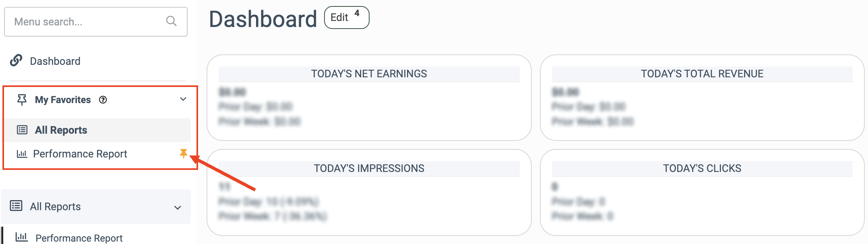Image resolution: width=868 pixels, height=244 pixels.
Task: Select Performance Report under My Favorites
Action: point(80,154)
